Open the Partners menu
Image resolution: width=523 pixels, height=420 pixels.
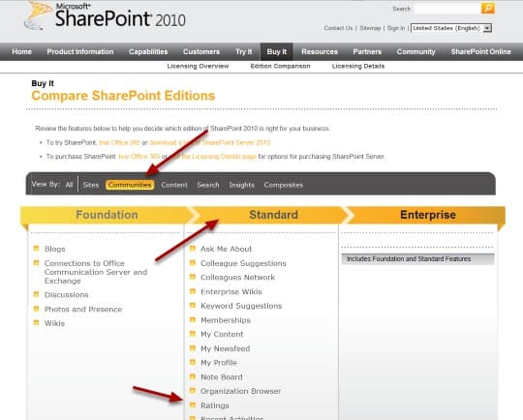[367, 51]
